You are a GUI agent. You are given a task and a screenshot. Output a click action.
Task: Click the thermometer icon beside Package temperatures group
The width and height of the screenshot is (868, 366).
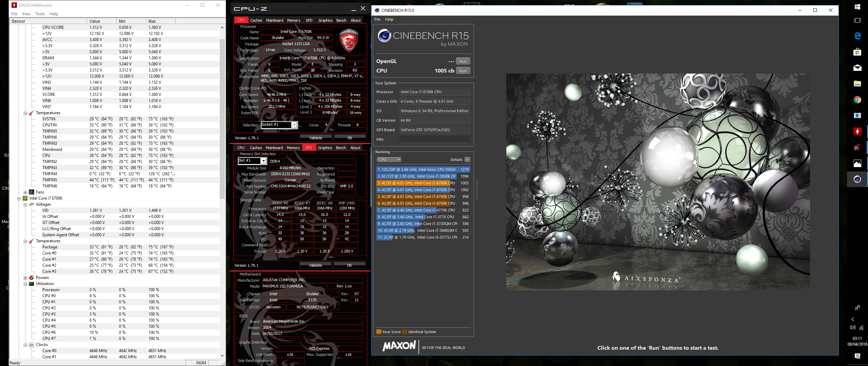coord(31,241)
